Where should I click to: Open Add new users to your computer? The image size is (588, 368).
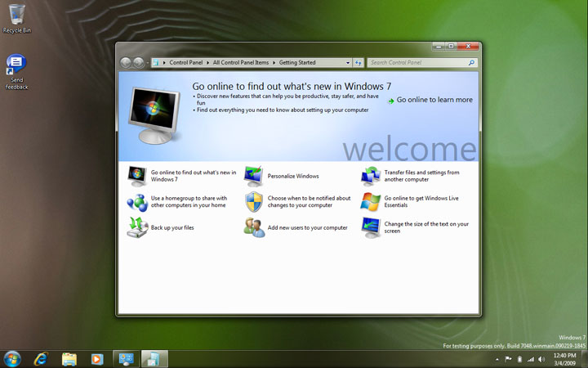[308, 227]
